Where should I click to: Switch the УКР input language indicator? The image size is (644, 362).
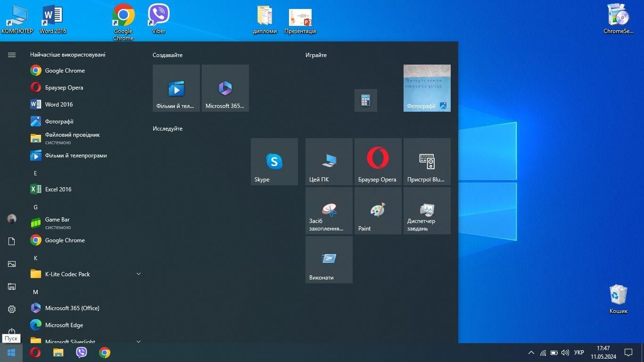pos(579,353)
